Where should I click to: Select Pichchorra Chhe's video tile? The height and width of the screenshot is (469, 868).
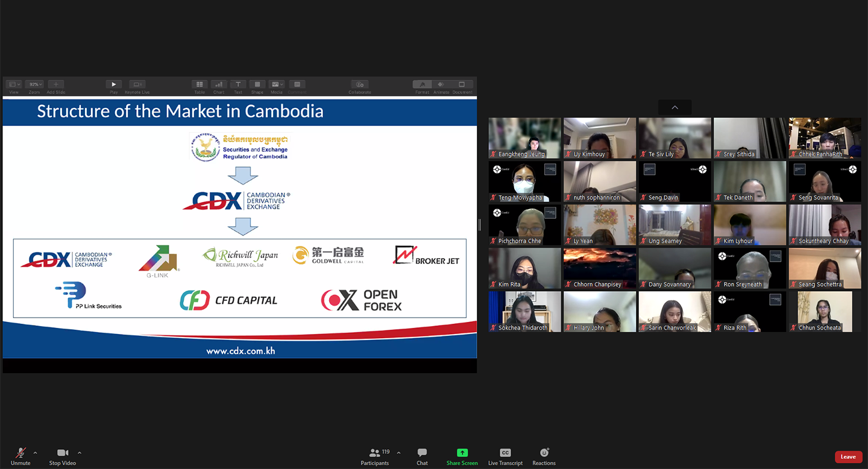pyautogui.click(x=524, y=225)
